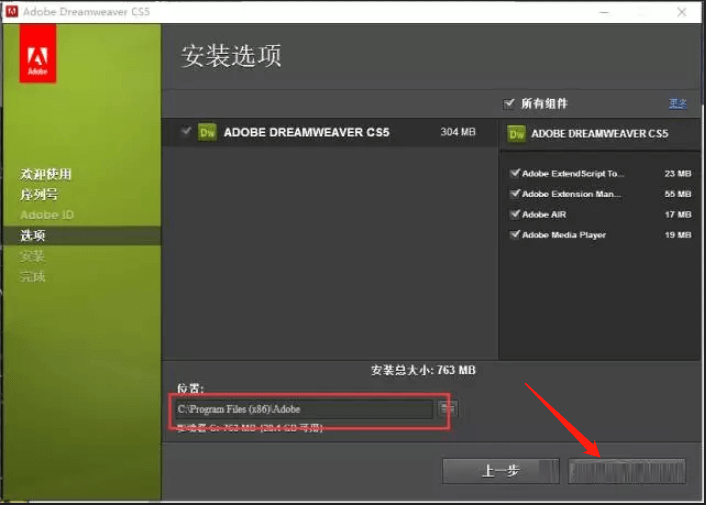Screen dimensions: 706x505
Task: Click the 17 MB size value
Action: point(678,215)
